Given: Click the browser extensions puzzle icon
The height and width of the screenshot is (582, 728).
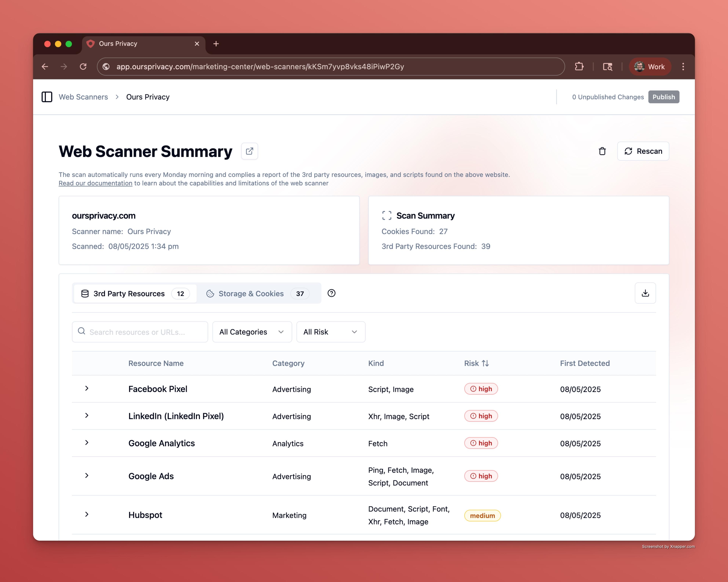Looking at the screenshot, I should (x=579, y=66).
